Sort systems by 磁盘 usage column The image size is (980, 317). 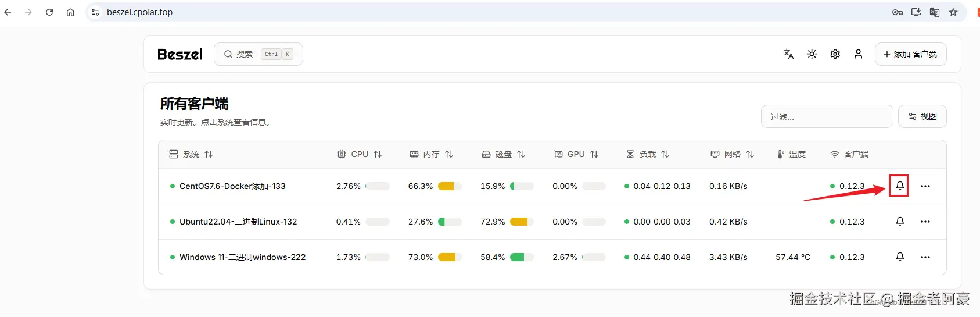point(503,154)
